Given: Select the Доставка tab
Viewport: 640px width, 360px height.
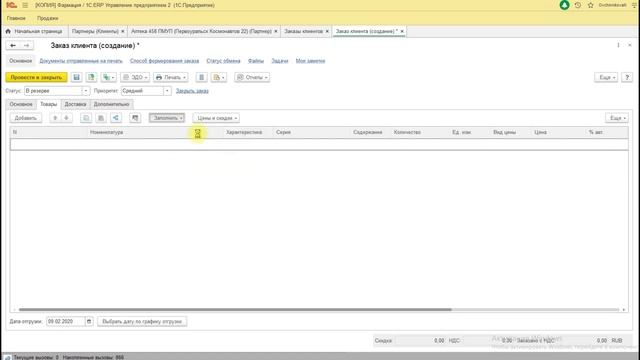Looking at the screenshot, I should click(x=76, y=104).
